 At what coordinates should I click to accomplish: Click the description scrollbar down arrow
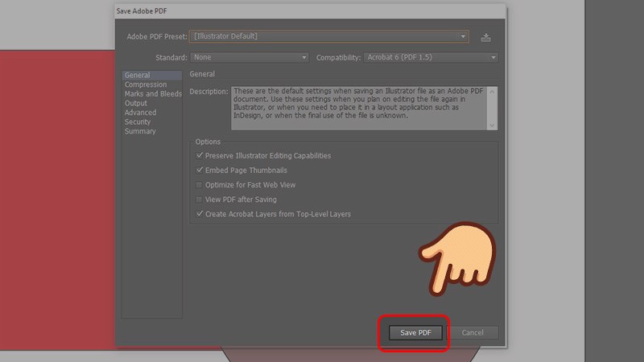(x=492, y=125)
